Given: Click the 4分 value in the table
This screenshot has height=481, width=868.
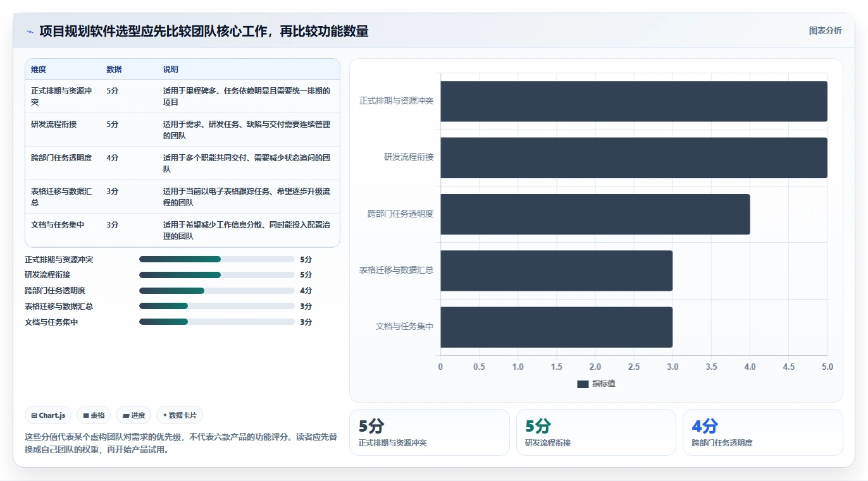Looking at the screenshot, I should click(x=113, y=158).
